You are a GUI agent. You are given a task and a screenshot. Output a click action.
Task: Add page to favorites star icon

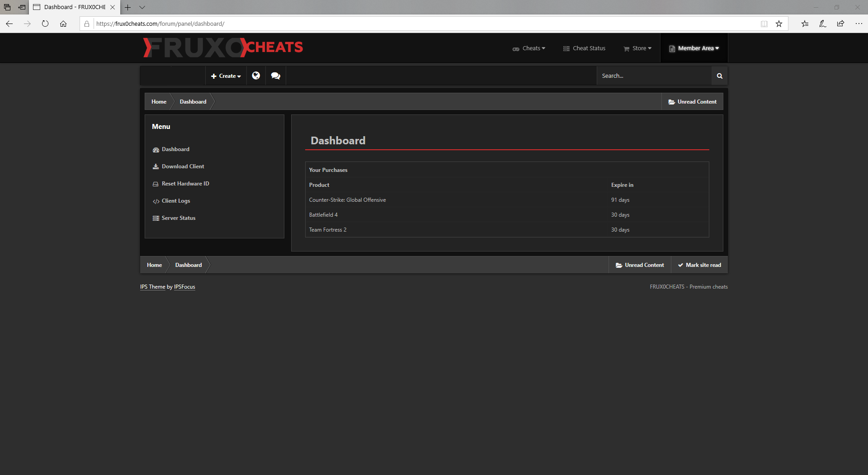[779, 24]
